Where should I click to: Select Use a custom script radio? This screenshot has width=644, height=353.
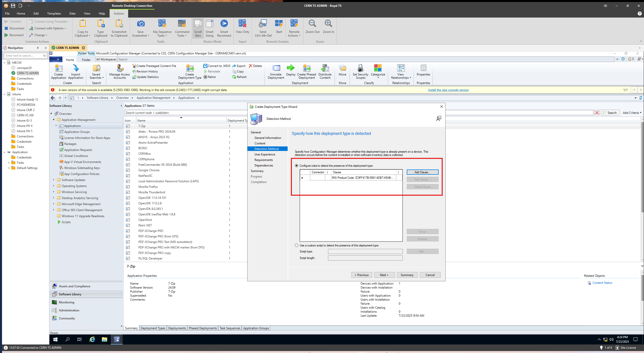pos(297,245)
